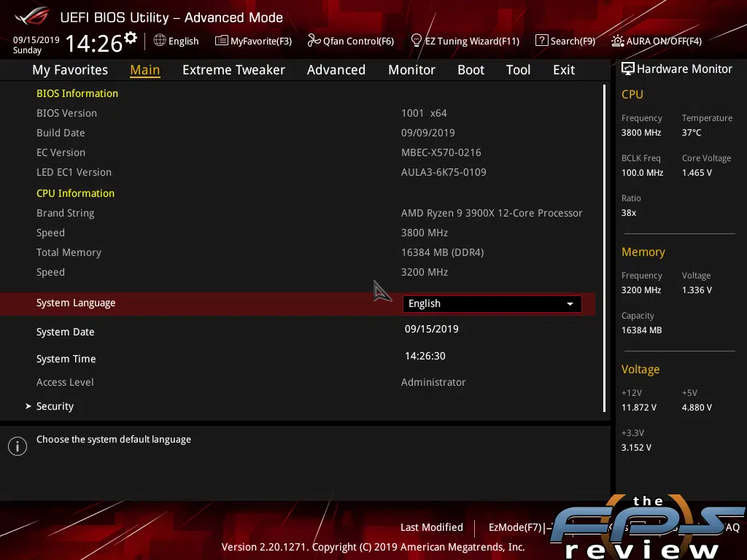Click the BIOS Version value 1001 x64
This screenshot has width=747, height=560.
424,113
